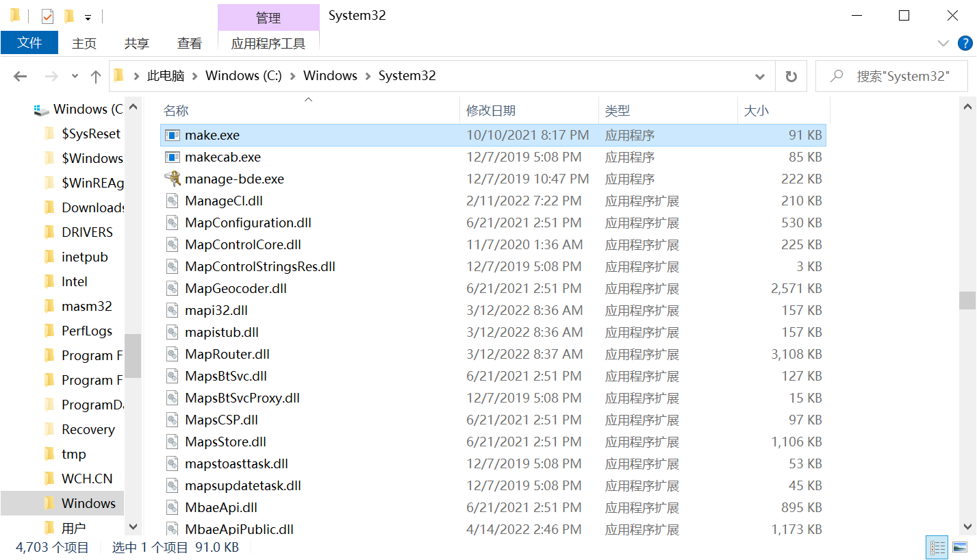Click the make.exe file icon

(172, 136)
